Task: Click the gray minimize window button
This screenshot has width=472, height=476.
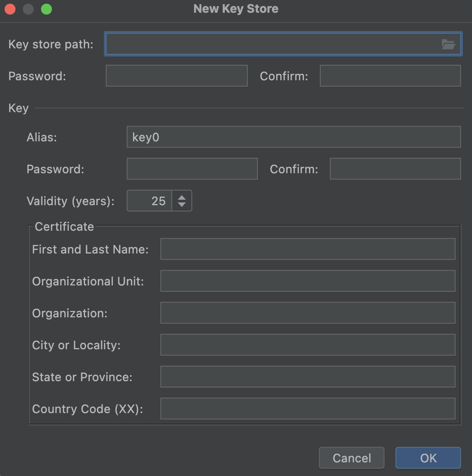Action: coord(28,9)
